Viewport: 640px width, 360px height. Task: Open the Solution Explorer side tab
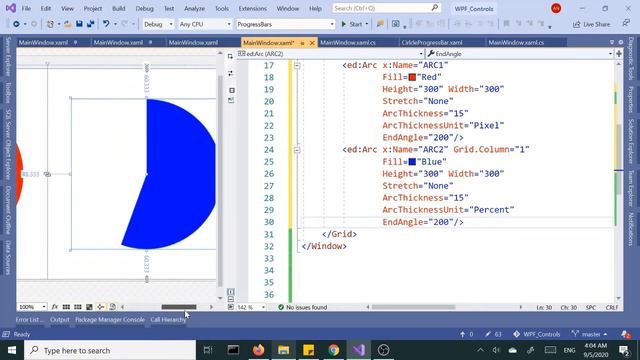coord(631,141)
